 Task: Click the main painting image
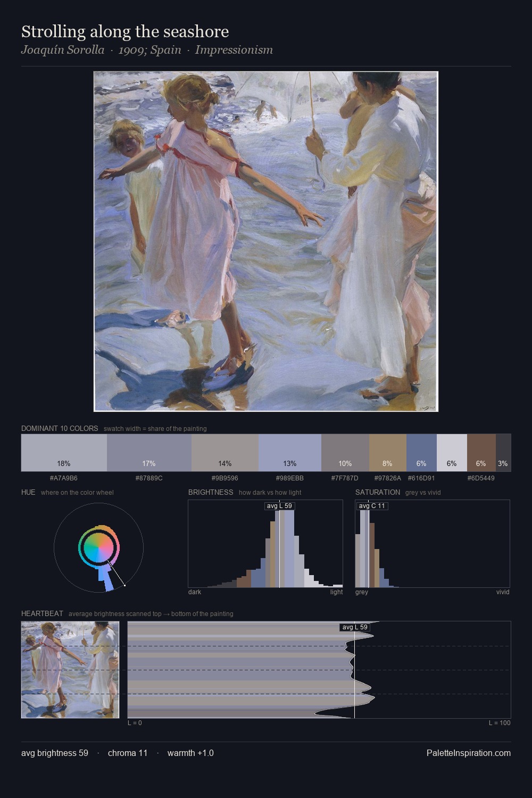pyautogui.click(x=266, y=242)
